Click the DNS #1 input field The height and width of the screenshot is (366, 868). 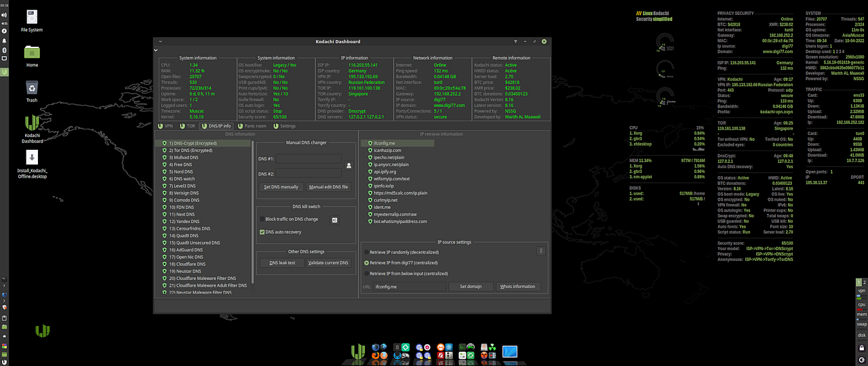[309, 159]
